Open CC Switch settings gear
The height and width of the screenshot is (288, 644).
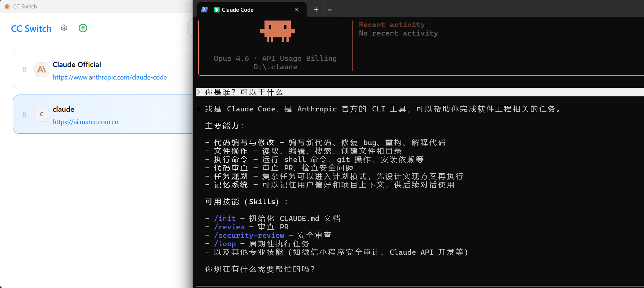(x=64, y=28)
